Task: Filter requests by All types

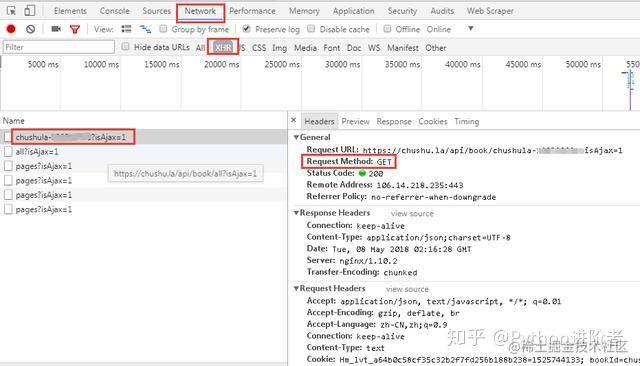Action: (x=200, y=48)
